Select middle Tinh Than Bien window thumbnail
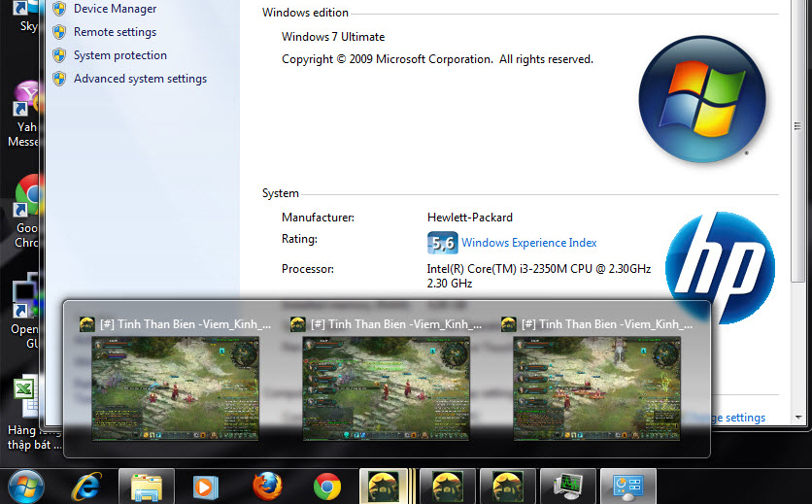The width and height of the screenshot is (812, 504). click(x=386, y=383)
